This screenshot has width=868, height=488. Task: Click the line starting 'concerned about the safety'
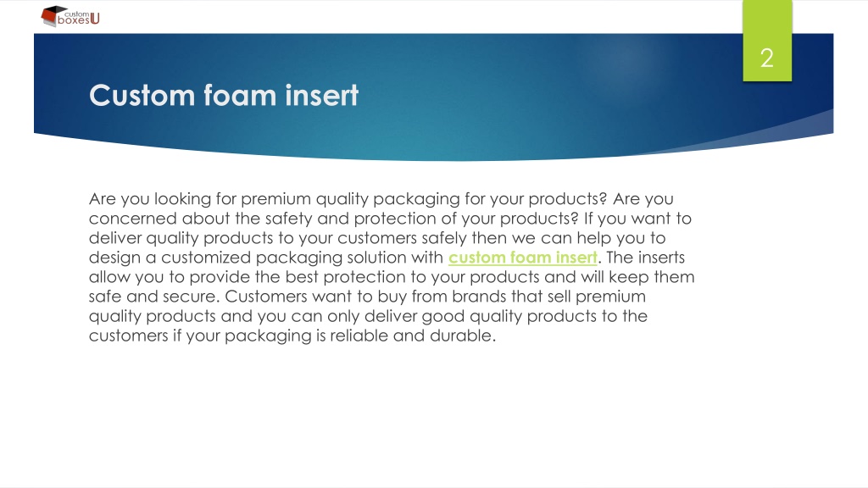pos(390,219)
